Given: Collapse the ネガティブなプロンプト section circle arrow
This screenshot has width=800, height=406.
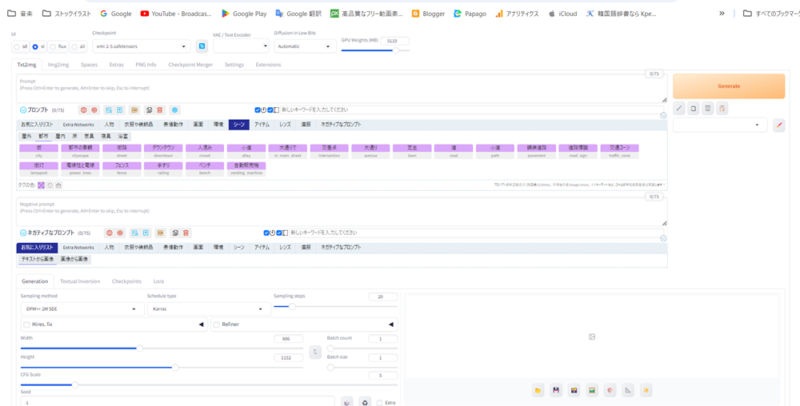Looking at the screenshot, I should click(x=23, y=233).
